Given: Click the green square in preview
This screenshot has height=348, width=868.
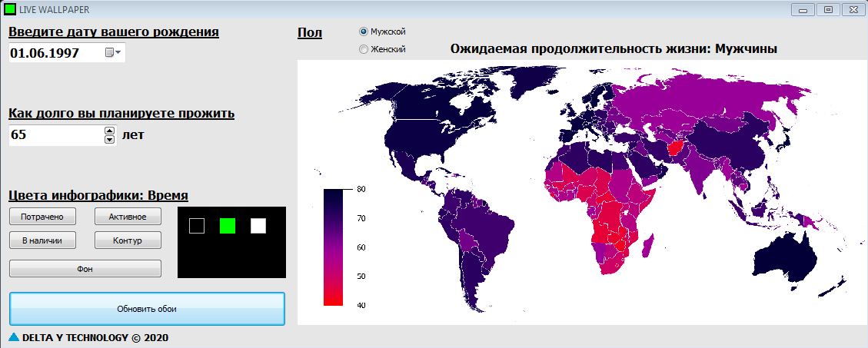Looking at the screenshot, I should [228, 226].
